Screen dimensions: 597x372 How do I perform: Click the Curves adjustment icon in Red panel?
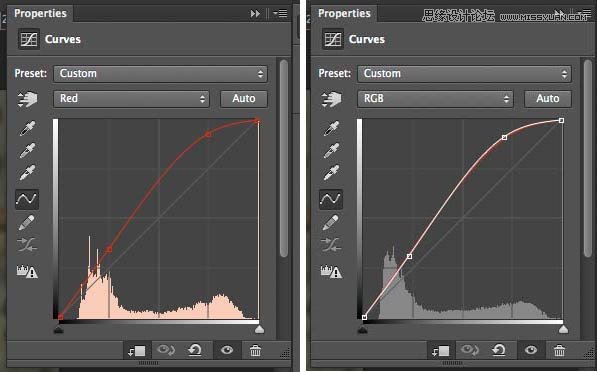(x=29, y=39)
